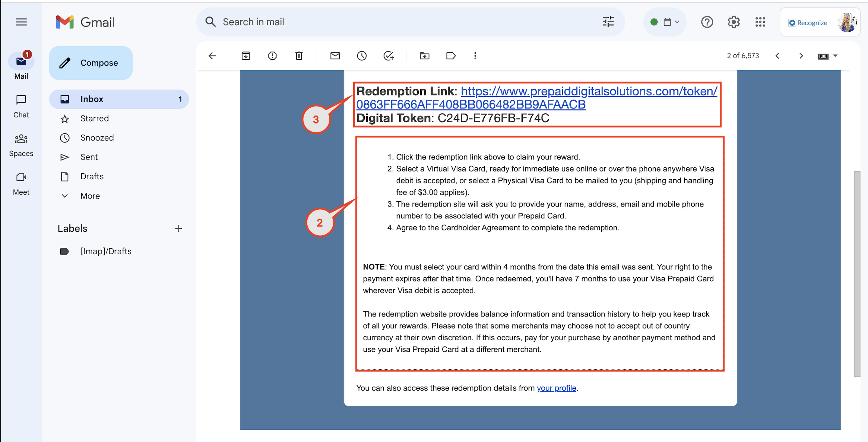The image size is (868, 442).
Task: Show search options filter icon
Action: click(x=608, y=22)
